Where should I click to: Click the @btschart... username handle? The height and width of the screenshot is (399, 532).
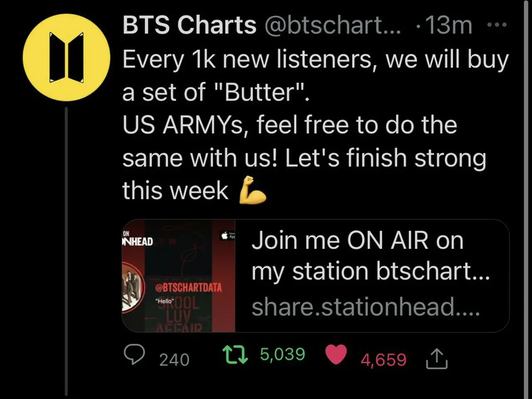(x=333, y=26)
